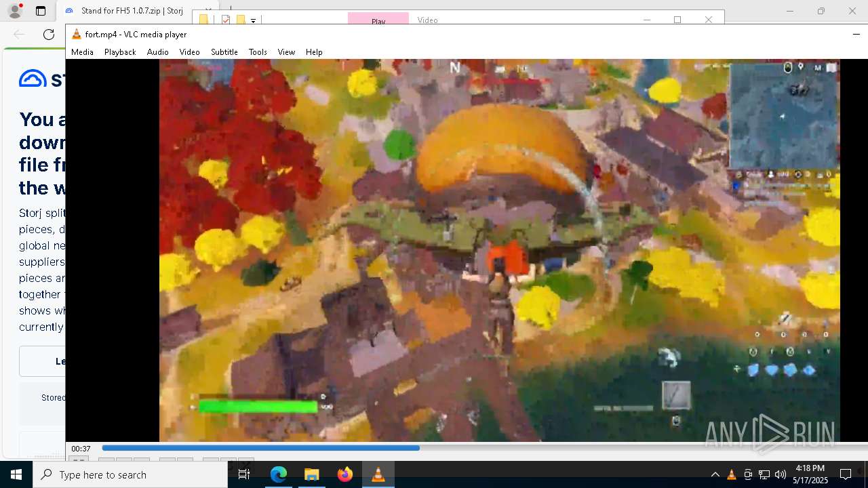Screen dimensions: 868x488
Task: Close the Storj browser tab
Action: (x=208, y=11)
